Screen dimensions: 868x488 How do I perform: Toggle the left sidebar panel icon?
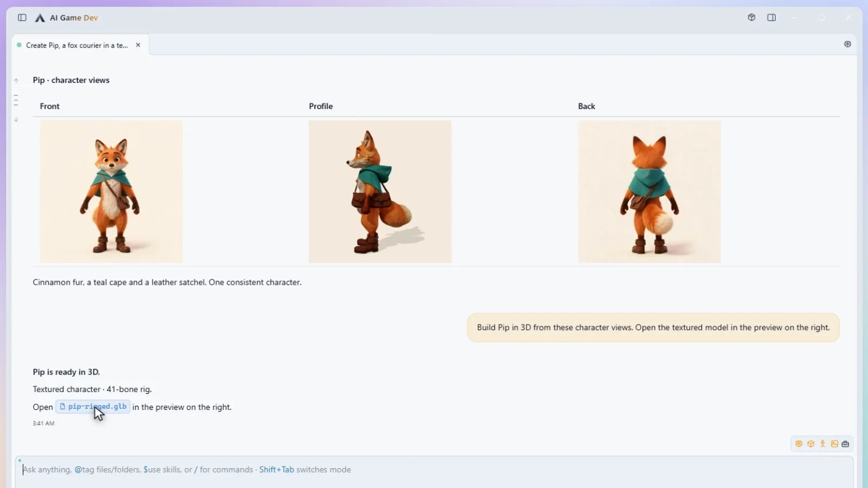22,17
